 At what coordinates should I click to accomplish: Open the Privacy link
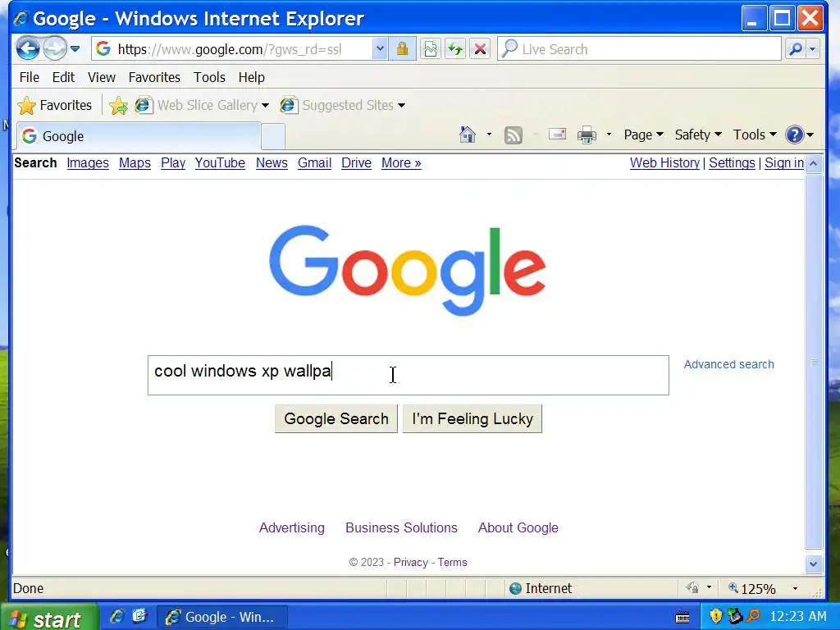pos(411,562)
